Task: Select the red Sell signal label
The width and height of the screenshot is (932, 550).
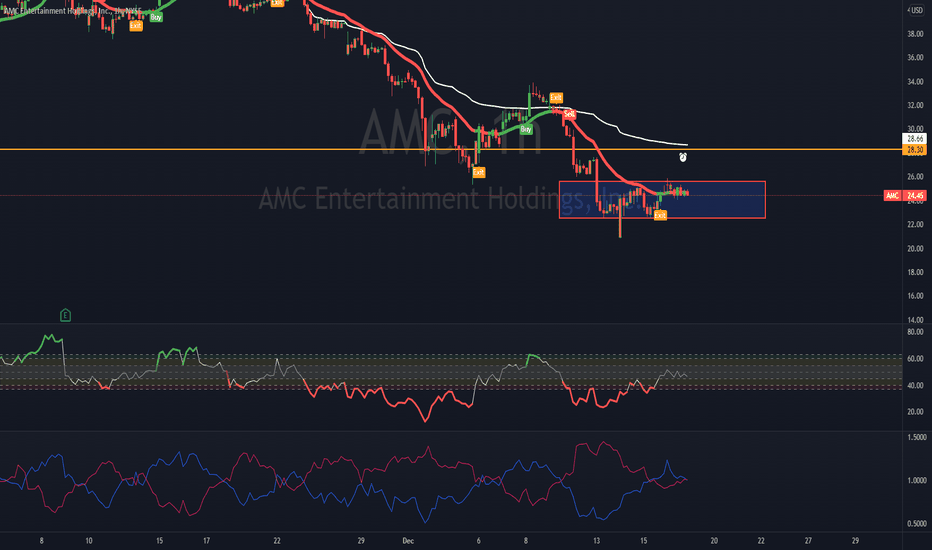Action: 569,114
